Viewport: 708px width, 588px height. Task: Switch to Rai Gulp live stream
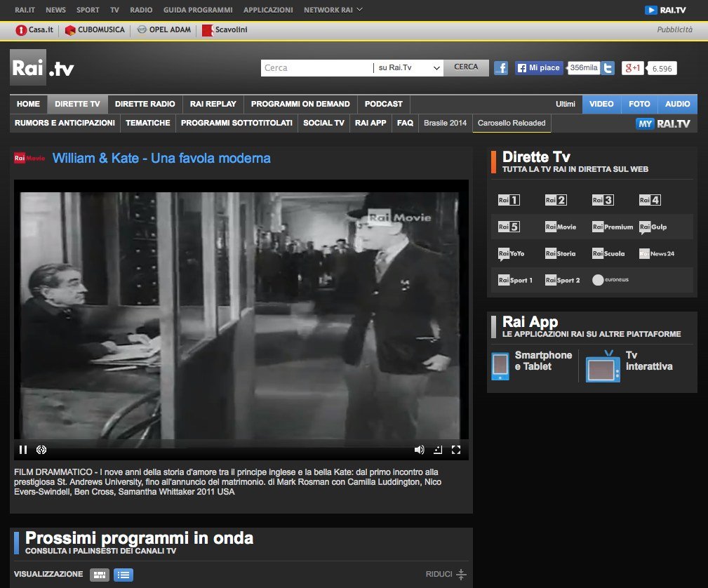click(x=653, y=227)
